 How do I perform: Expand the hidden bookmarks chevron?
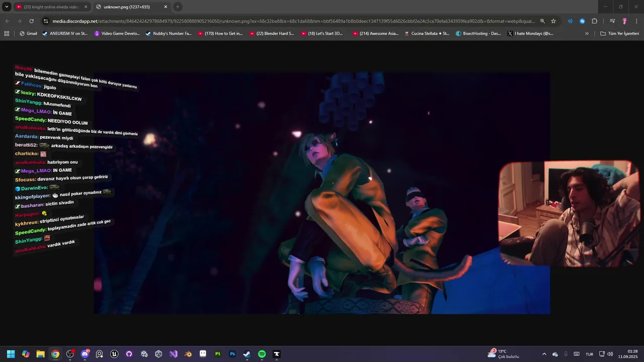[x=587, y=33]
